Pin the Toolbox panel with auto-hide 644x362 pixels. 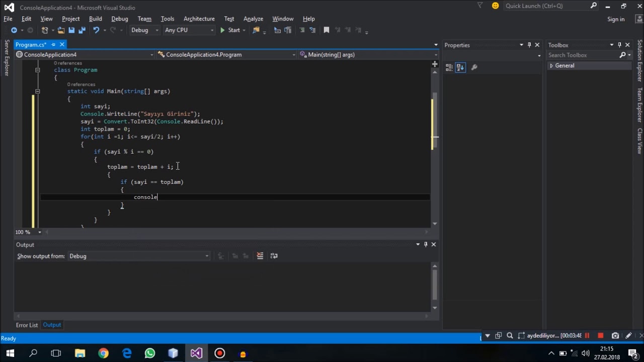point(619,45)
